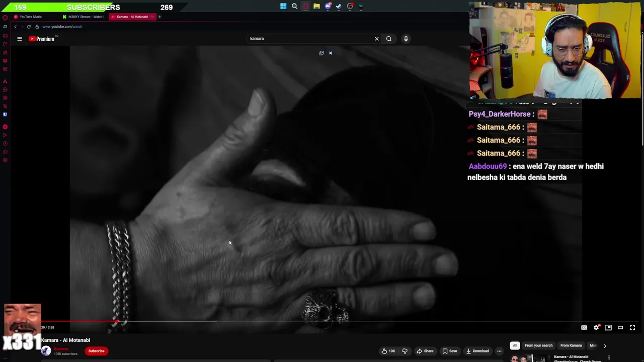Open the Kamara - Al Motanabi Reaction video
644x362 pixels.
coord(578,358)
